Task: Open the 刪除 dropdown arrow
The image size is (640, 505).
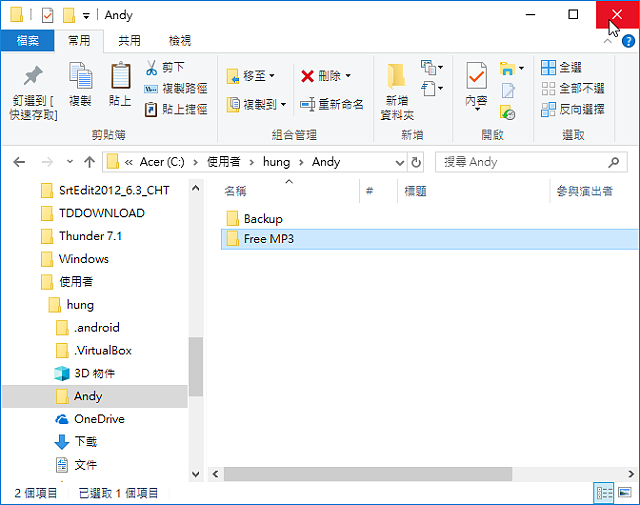Action: pyautogui.click(x=348, y=76)
